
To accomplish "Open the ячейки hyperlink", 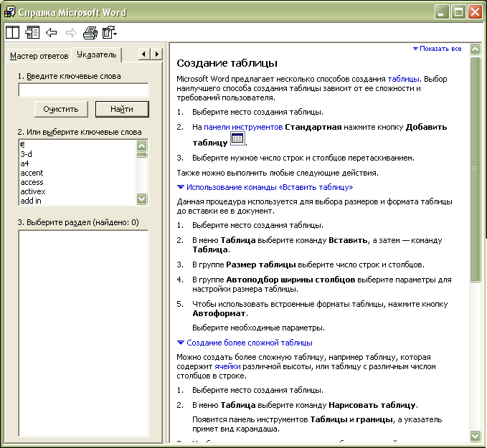I will point(227,366).
